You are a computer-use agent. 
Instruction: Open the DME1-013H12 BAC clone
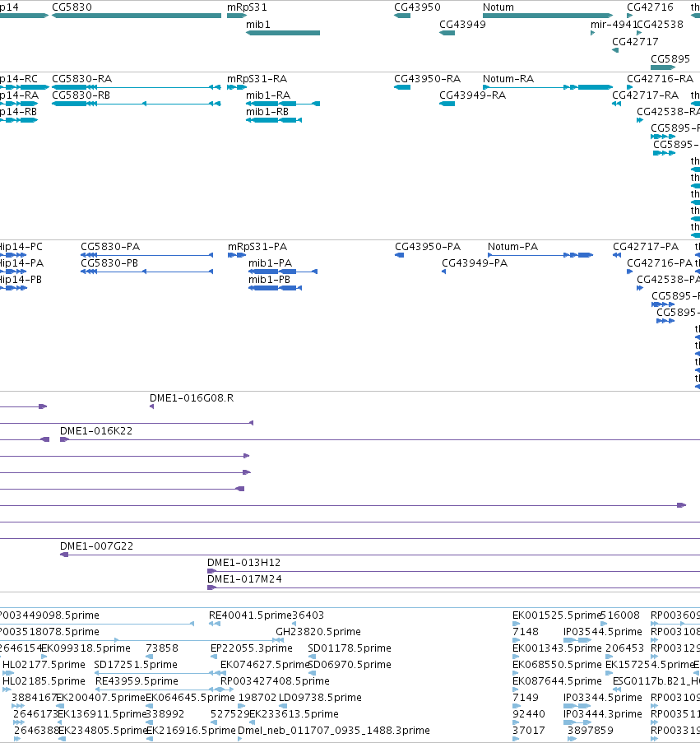coord(454,572)
